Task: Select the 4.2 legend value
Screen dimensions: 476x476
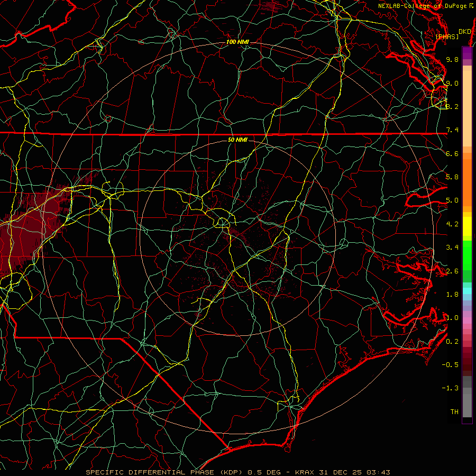Action: click(452, 224)
